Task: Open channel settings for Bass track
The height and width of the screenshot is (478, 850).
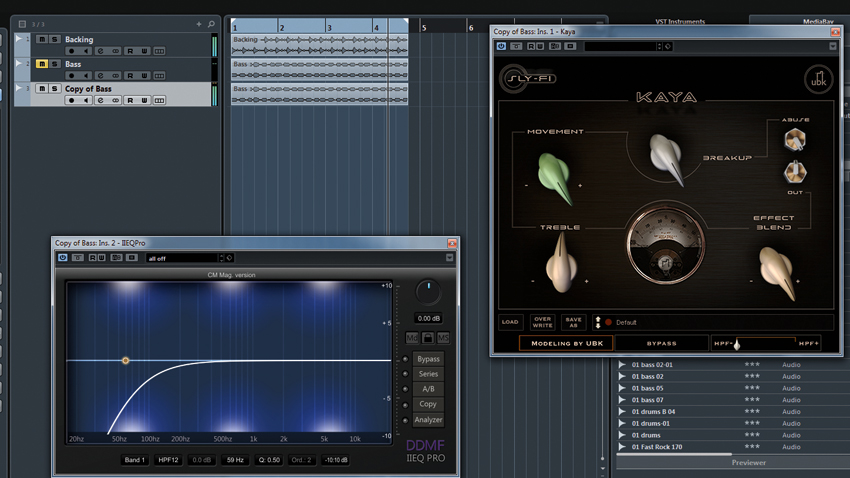Action: click(100, 76)
